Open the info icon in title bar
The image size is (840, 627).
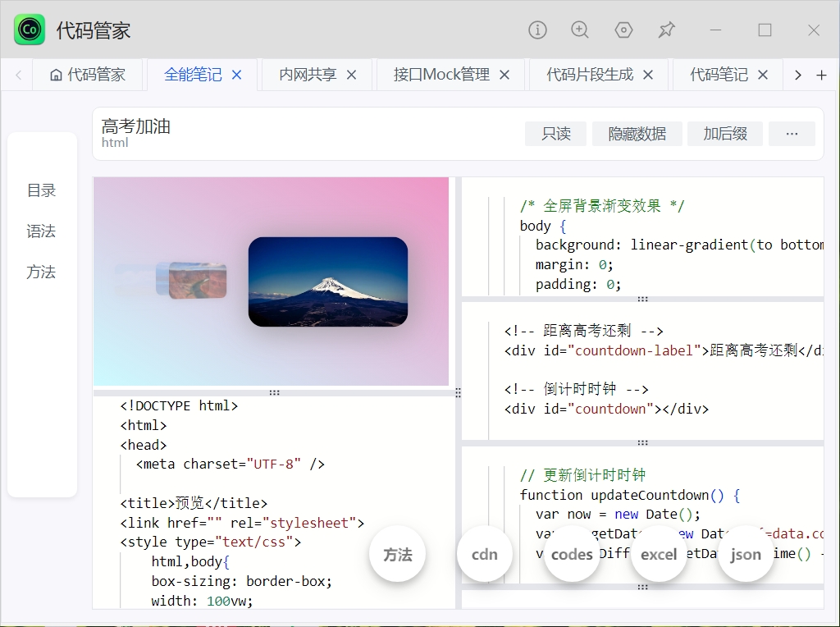pos(537,30)
